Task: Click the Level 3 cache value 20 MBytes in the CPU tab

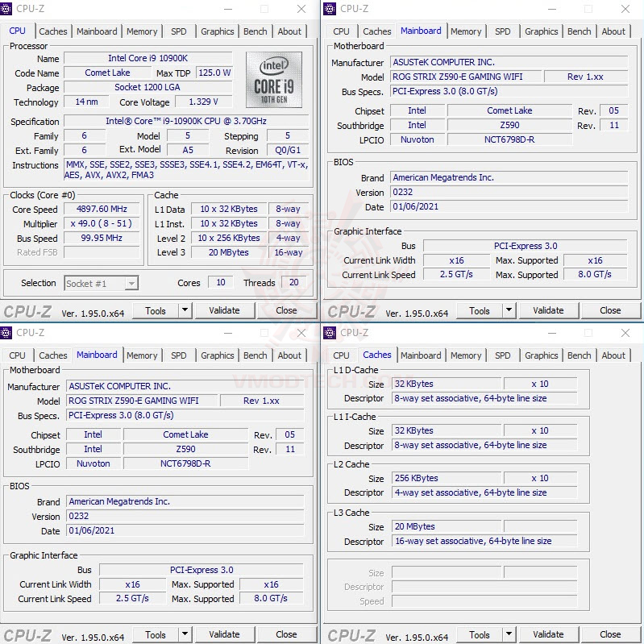Action: click(x=228, y=252)
